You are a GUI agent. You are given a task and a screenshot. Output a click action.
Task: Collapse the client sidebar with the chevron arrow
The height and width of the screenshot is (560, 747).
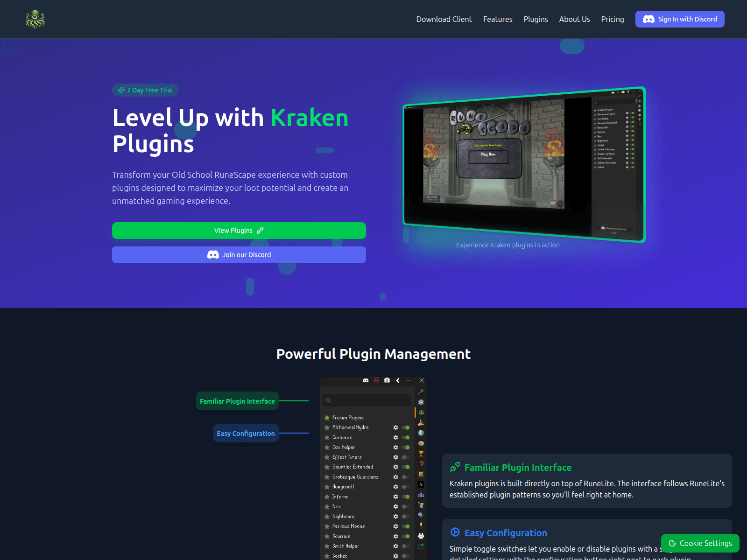[398, 380]
